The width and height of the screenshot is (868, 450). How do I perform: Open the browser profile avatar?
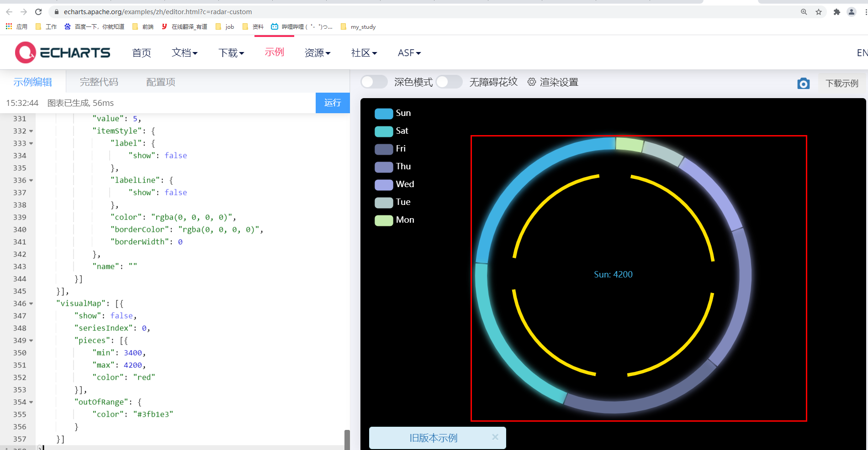click(852, 12)
